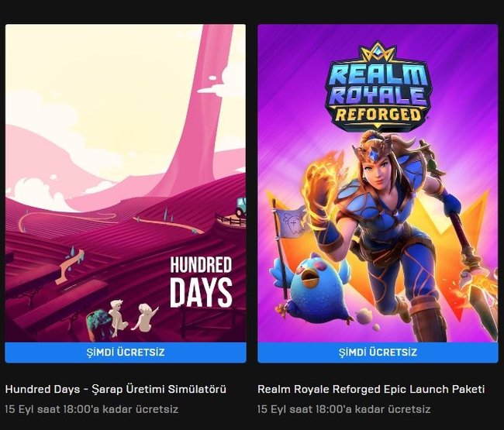Screen dimensions: 504x430
Task: Click the white HUNDRED DAYS logo text
Action: coord(201,282)
